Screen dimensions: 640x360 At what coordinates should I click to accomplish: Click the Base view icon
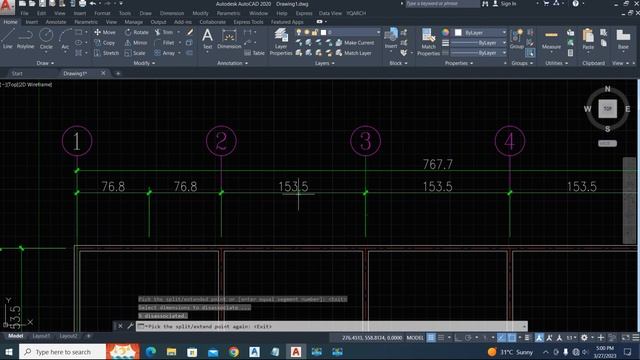pos(623,39)
